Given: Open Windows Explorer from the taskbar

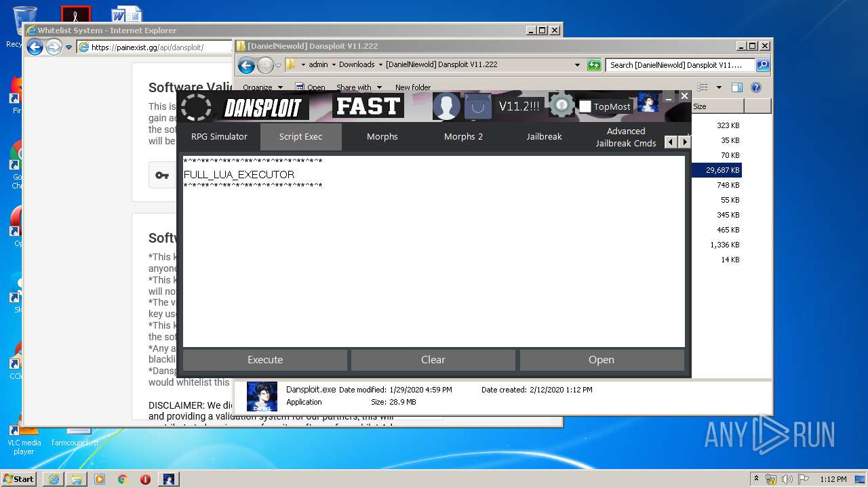Looking at the screenshot, I should pos(77,479).
